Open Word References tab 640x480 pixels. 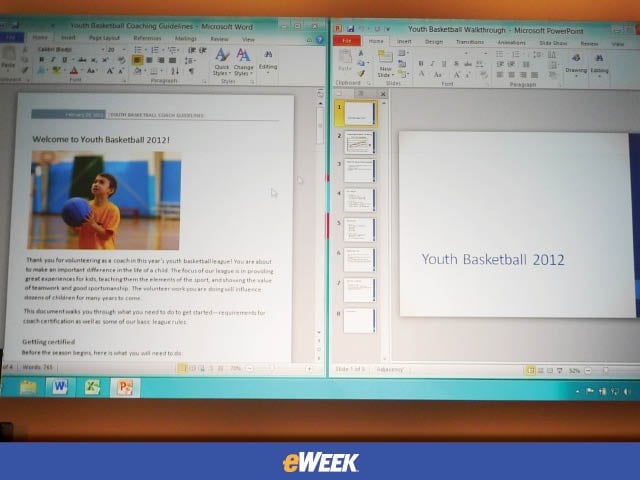coord(147,38)
